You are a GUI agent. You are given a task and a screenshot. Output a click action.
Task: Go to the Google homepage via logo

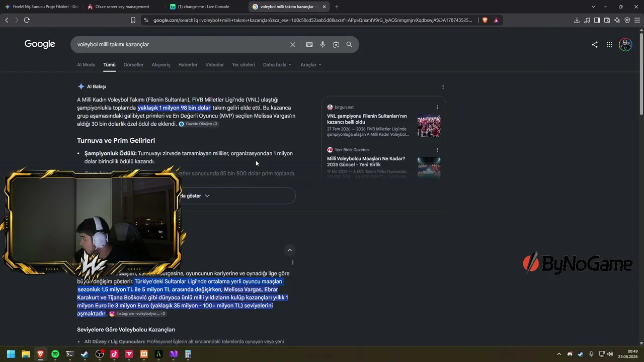point(40,44)
